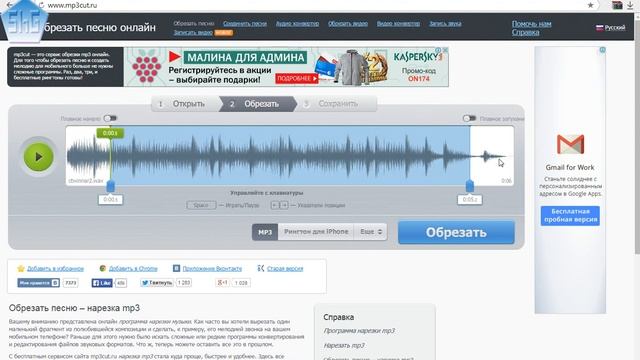640x360 pixels.
Task: Toggle the fade-out switch
Action: coord(469,118)
